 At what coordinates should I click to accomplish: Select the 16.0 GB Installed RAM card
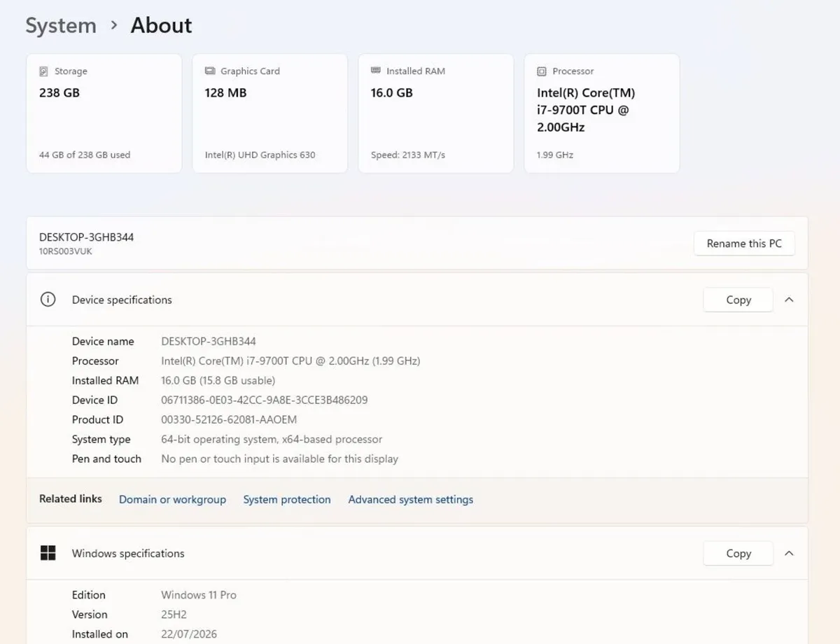(x=436, y=113)
